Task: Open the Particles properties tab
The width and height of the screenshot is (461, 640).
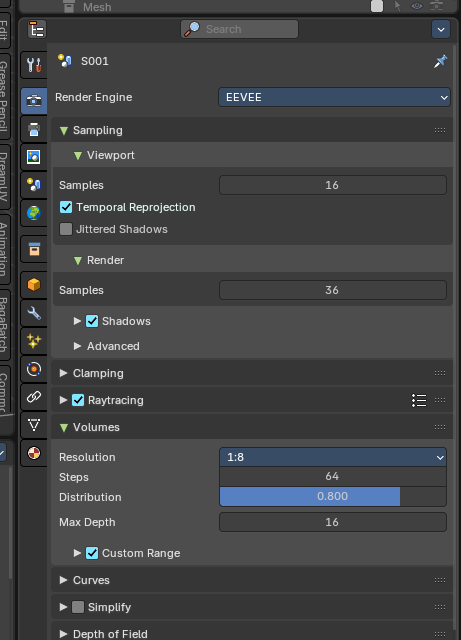Action: click(34, 341)
